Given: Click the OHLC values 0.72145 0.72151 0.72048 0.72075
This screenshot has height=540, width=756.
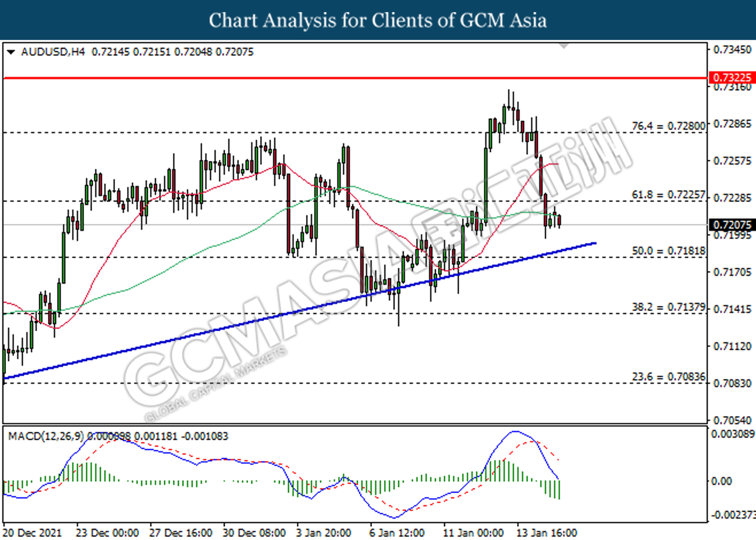Looking at the screenshot, I should coord(172,52).
